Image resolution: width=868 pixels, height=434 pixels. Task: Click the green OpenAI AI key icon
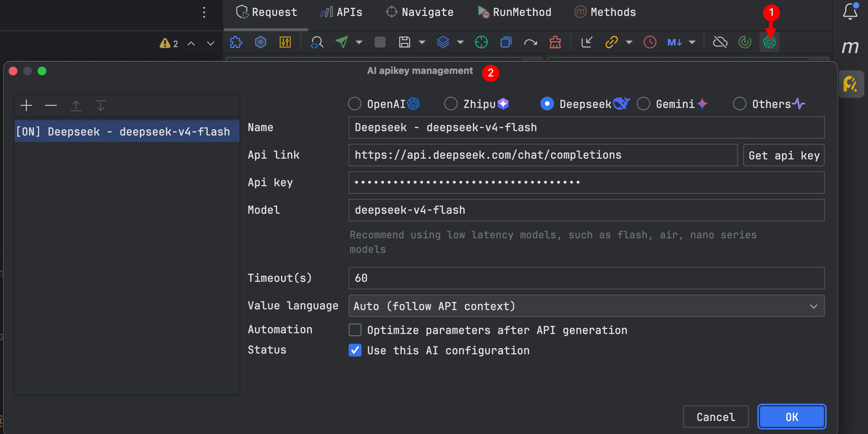click(770, 42)
